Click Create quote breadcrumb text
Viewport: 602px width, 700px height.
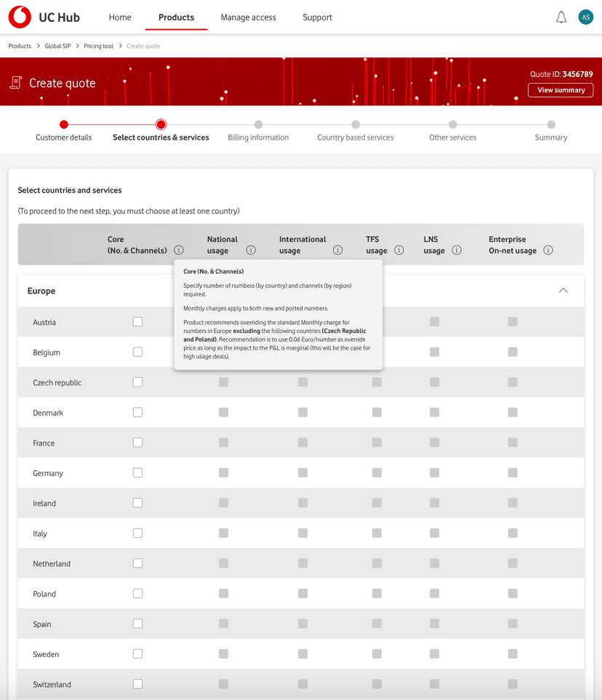[143, 46]
